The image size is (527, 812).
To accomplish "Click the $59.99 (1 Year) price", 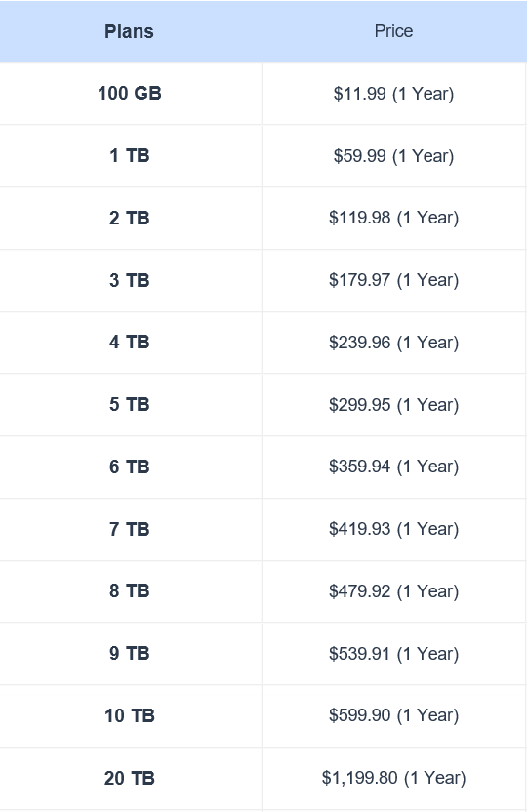I will click(393, 156).
